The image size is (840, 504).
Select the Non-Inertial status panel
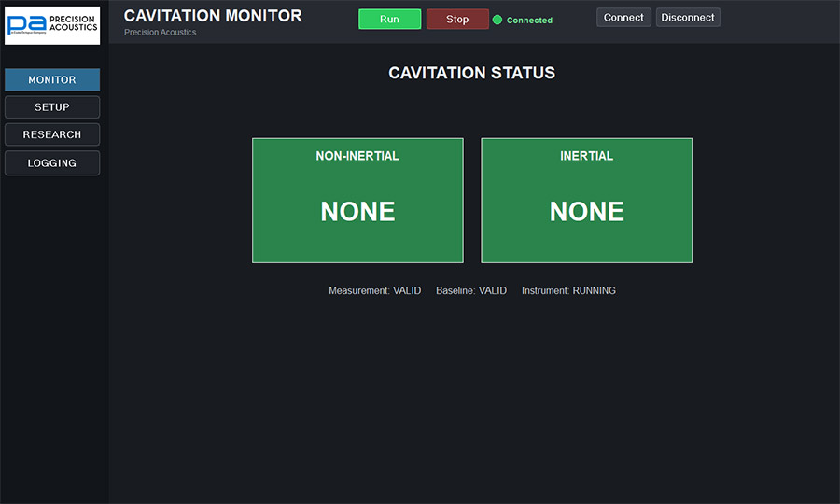tap(357, 201)
